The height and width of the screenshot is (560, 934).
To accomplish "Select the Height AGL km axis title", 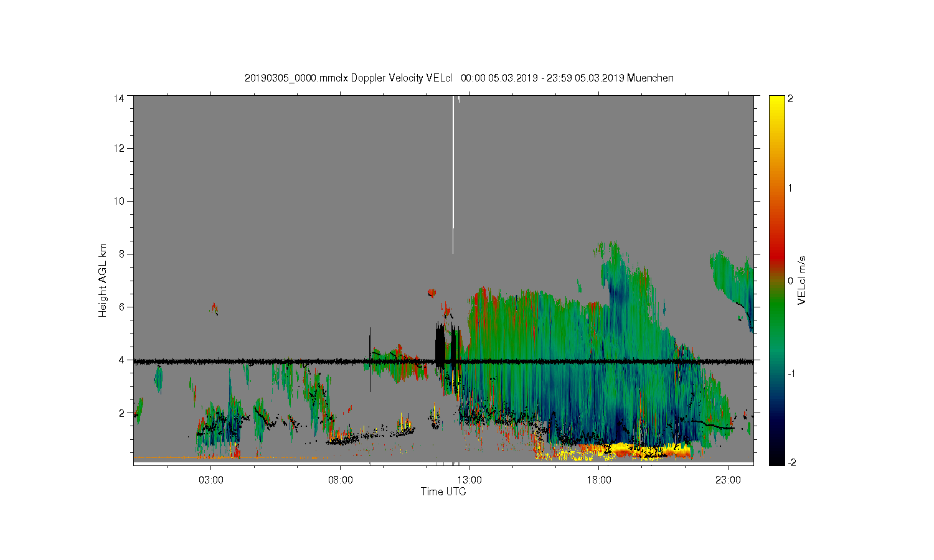I will (x=103, y=280).
